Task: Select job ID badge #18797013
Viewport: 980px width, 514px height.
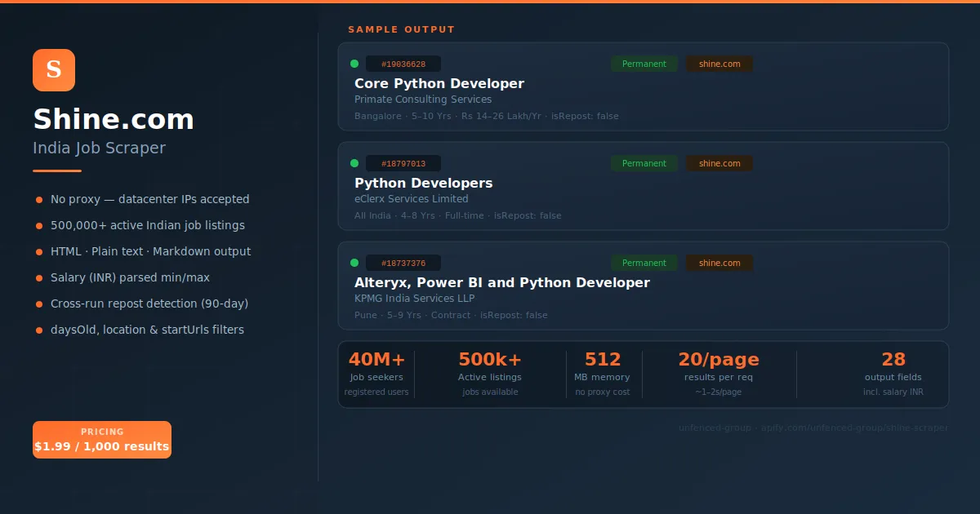Action: pos(403,163)
